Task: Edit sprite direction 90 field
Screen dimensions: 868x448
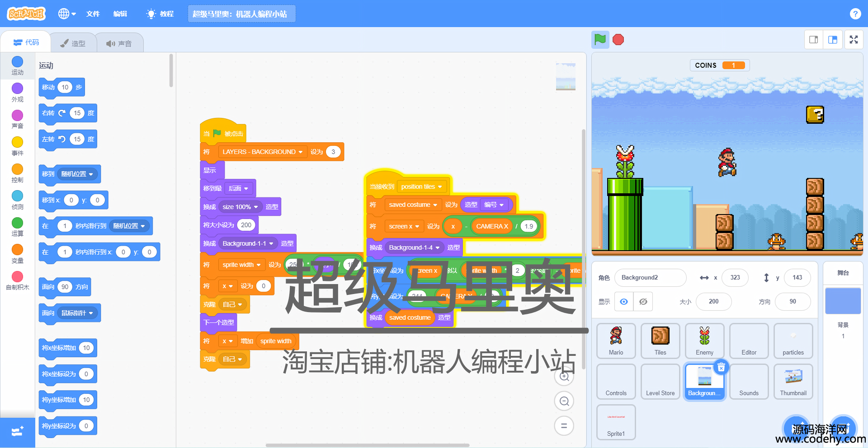Action: (793, 301)
